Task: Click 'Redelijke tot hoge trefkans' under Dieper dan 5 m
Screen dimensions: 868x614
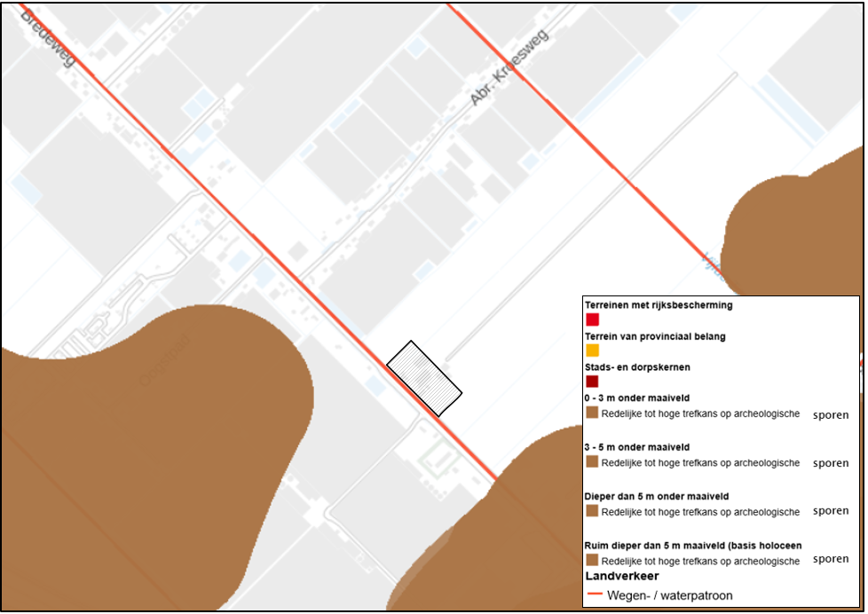Action: 701,512
